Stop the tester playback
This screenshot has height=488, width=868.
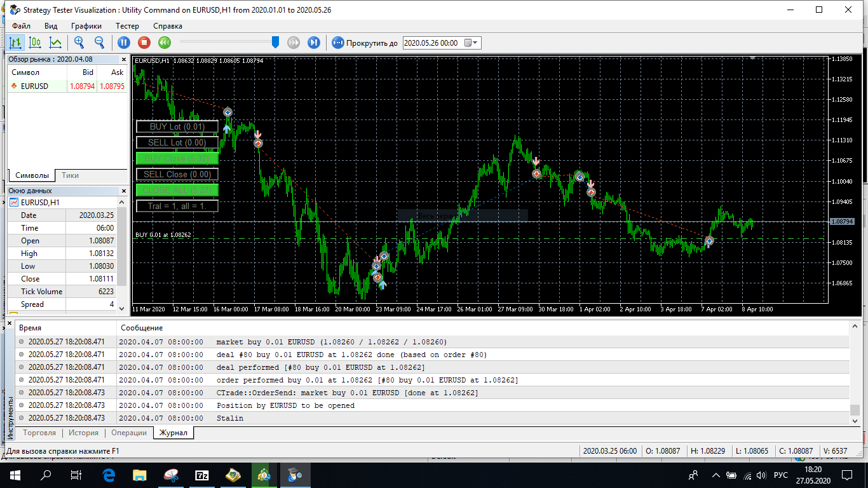click(145, 42)
